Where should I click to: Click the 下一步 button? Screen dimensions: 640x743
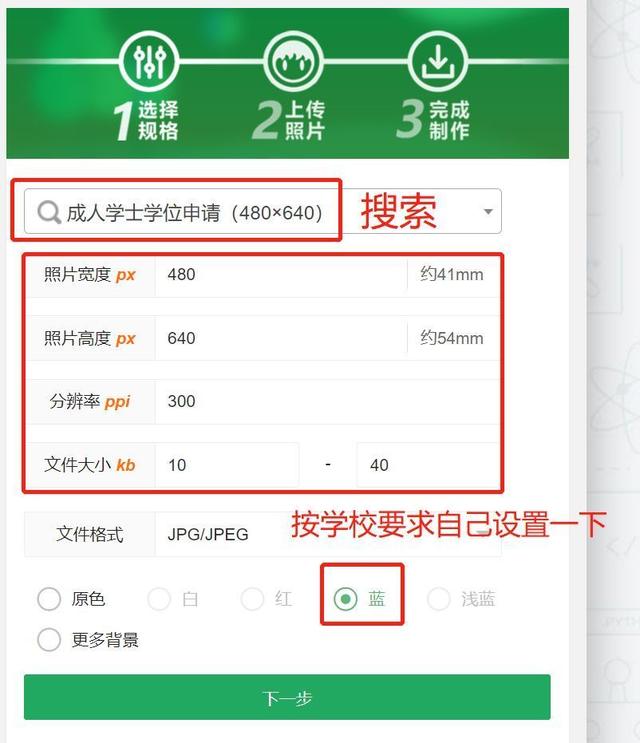tap(287, 698)
